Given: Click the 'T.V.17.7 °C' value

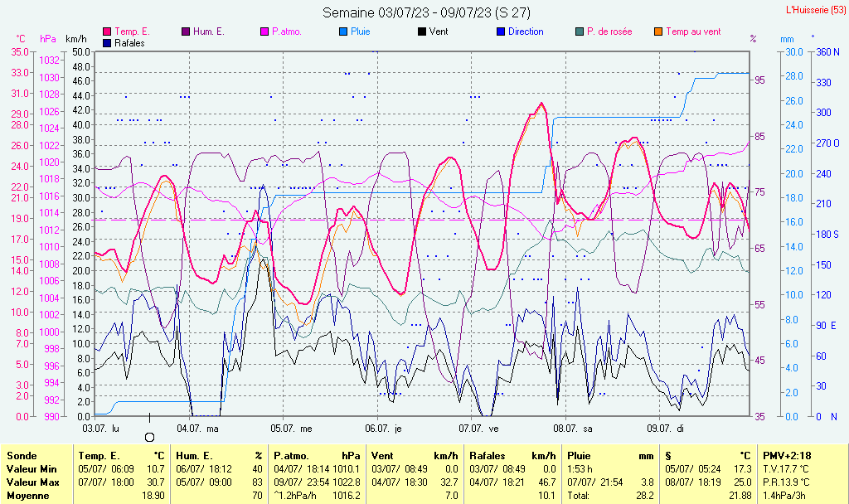Looking at the screenshot, I should (786, 469).
